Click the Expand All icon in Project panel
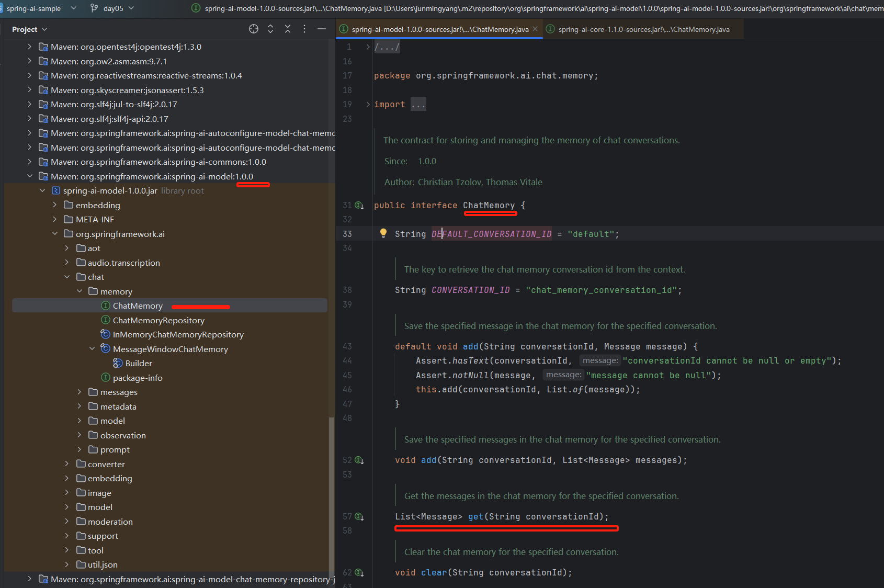 (x=270, y=29)
